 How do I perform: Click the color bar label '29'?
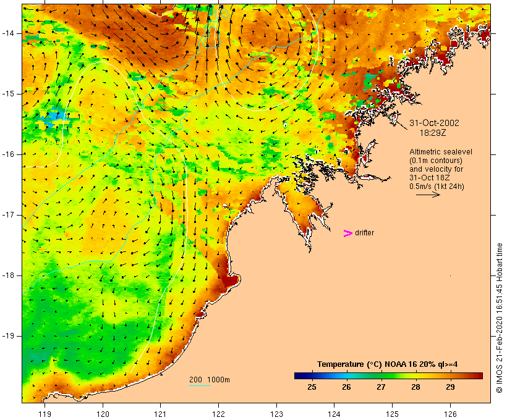[450, 387]
